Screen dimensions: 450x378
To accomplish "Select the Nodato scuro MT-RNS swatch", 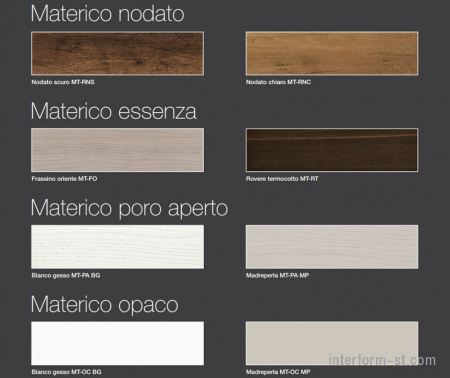I will (117, 53).
